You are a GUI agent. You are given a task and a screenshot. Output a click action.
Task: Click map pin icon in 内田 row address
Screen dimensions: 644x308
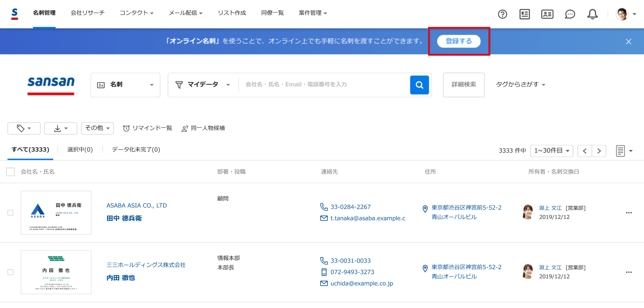425,269
